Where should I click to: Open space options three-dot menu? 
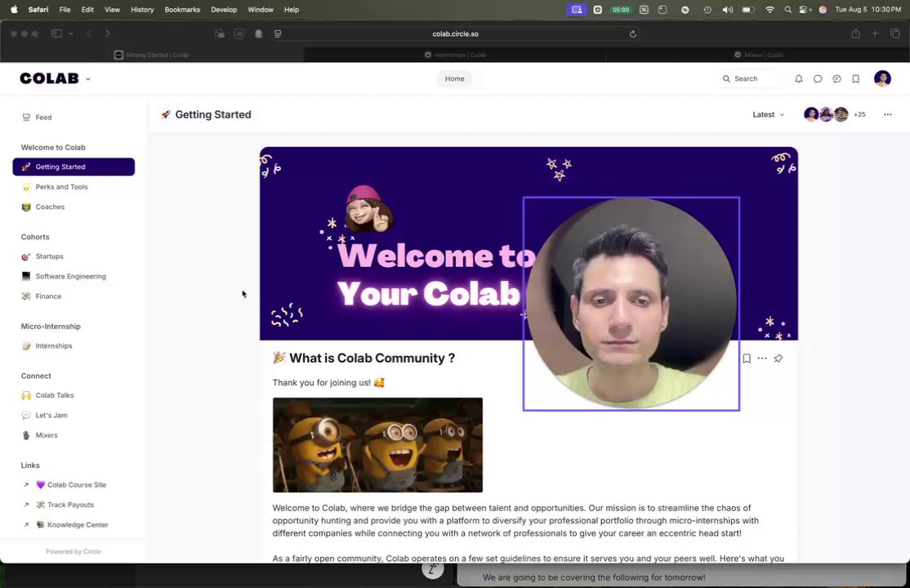(x=887, y=114)
